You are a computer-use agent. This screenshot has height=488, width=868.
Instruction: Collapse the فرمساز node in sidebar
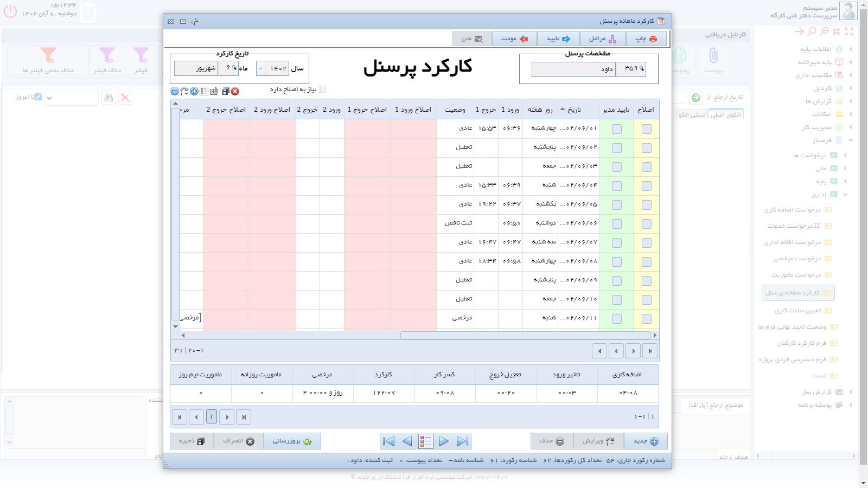click(x=850, y=140)
